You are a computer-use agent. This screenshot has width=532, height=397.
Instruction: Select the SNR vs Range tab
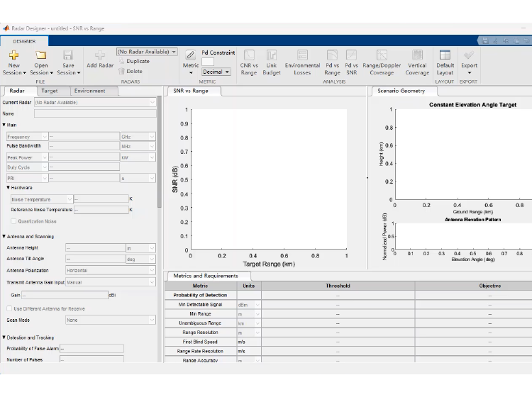(x=191, y=91)
